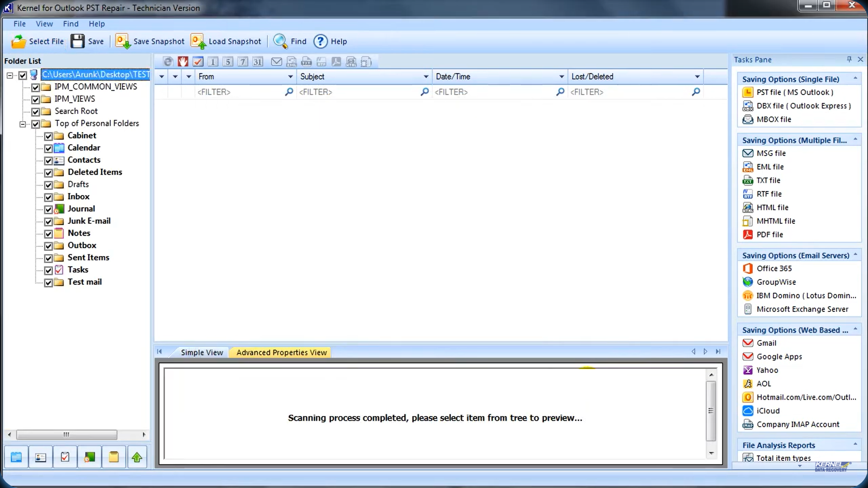Click the contacts card icon in bottom bar
Screen dimensions: 868x488
(x=41, y=457)
